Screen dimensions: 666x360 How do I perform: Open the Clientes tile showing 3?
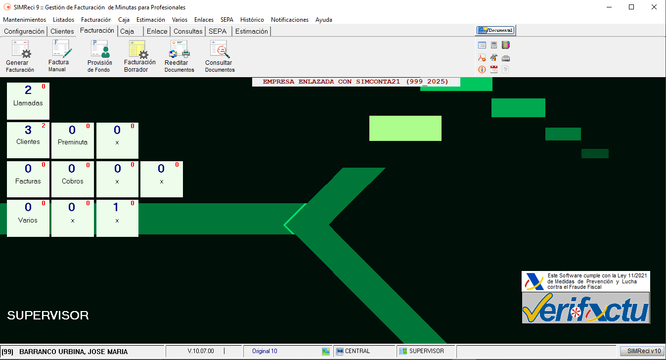tap(28, 141)
